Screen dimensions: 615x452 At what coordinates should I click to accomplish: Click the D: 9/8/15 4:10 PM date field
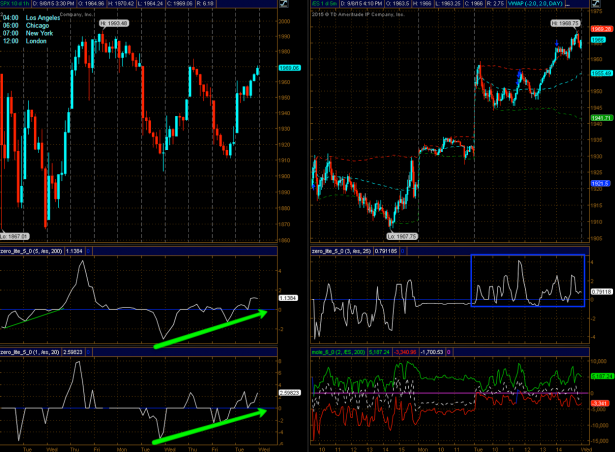(361, 4)
